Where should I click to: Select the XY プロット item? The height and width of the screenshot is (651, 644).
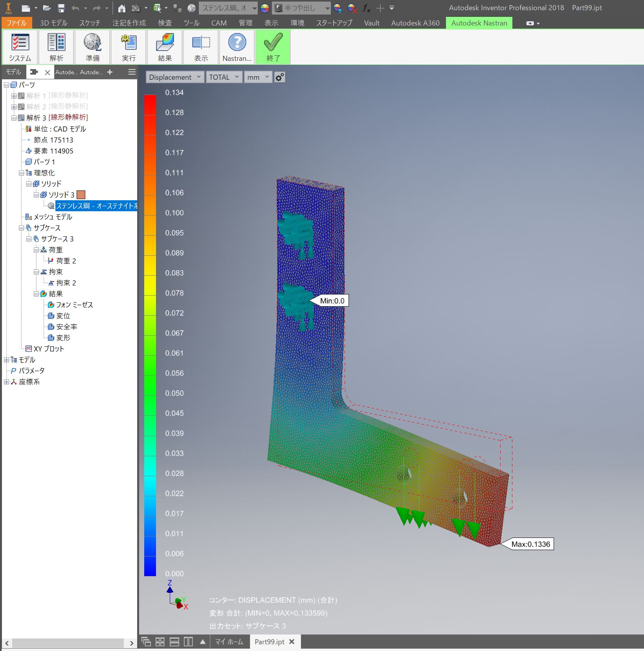tap(49, 349)
